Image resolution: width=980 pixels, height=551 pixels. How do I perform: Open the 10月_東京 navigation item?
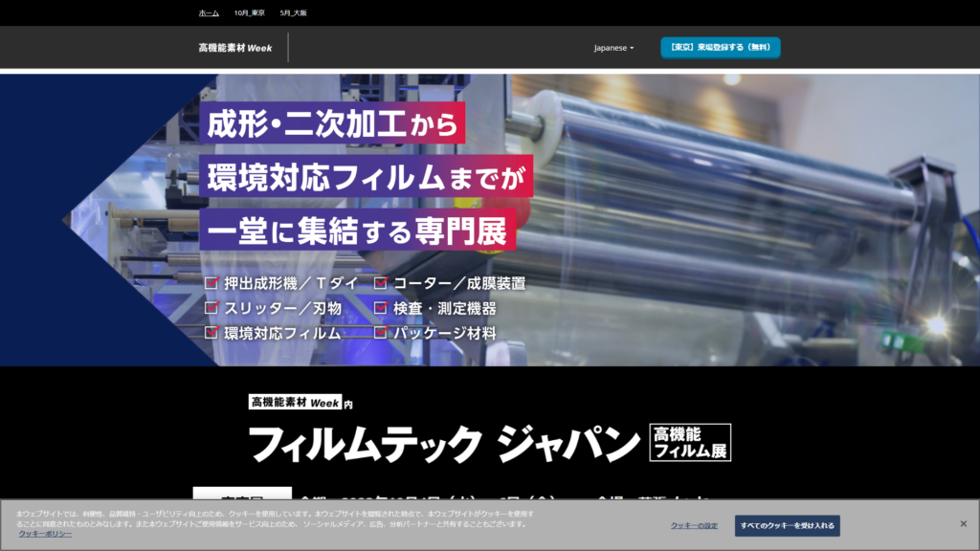250,13
